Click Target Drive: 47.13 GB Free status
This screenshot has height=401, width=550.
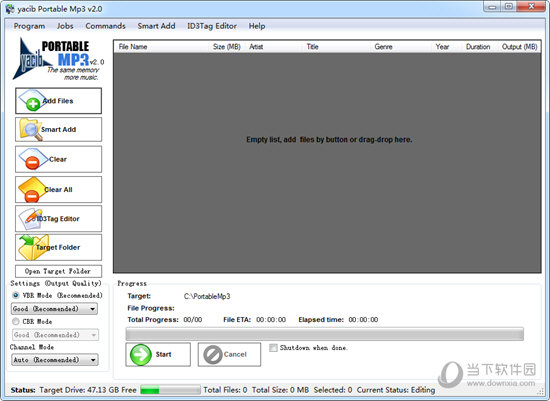click(88, 390)
